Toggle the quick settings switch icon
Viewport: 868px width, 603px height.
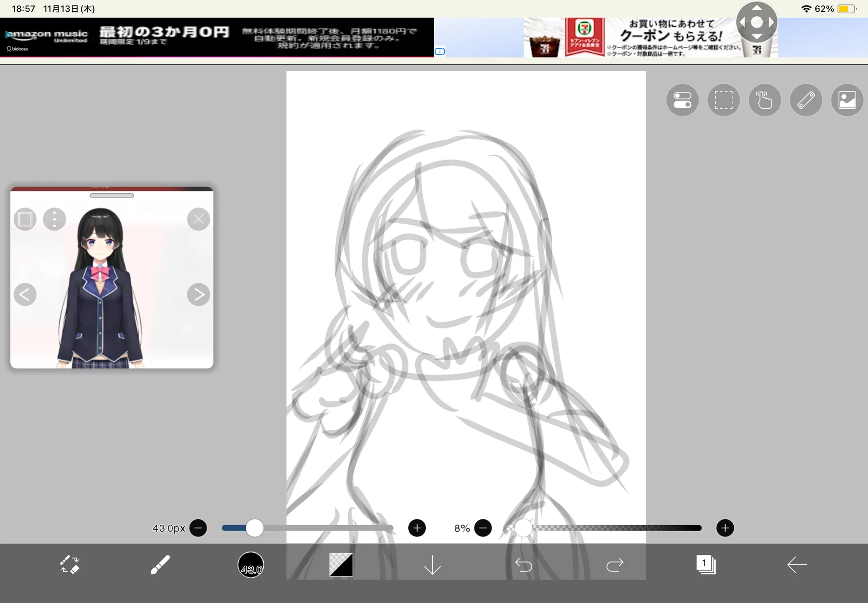click(682, 100)
